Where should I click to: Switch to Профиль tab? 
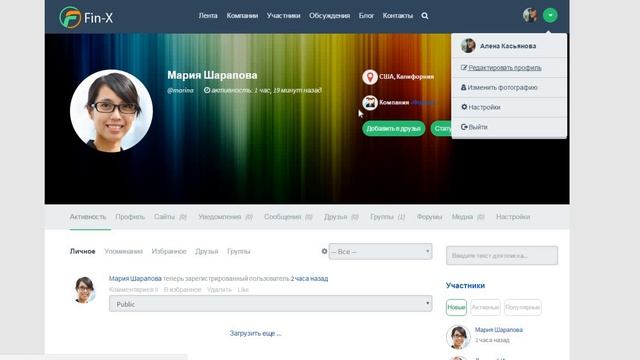click(130, 217)
